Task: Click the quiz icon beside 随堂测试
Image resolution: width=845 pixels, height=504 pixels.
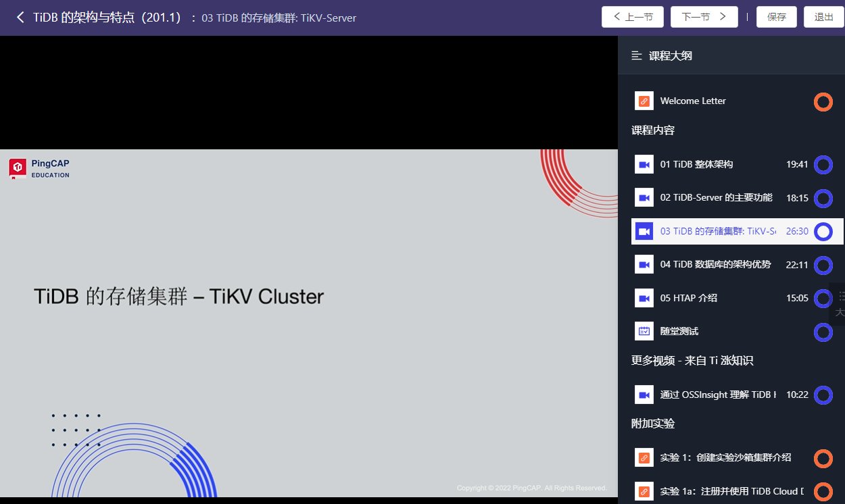Action: point(644,331)
